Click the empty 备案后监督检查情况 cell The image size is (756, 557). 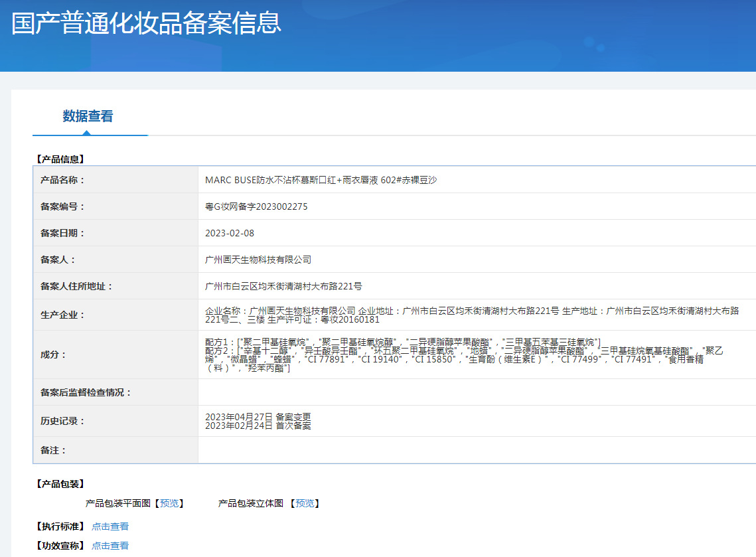click(477, 392)
